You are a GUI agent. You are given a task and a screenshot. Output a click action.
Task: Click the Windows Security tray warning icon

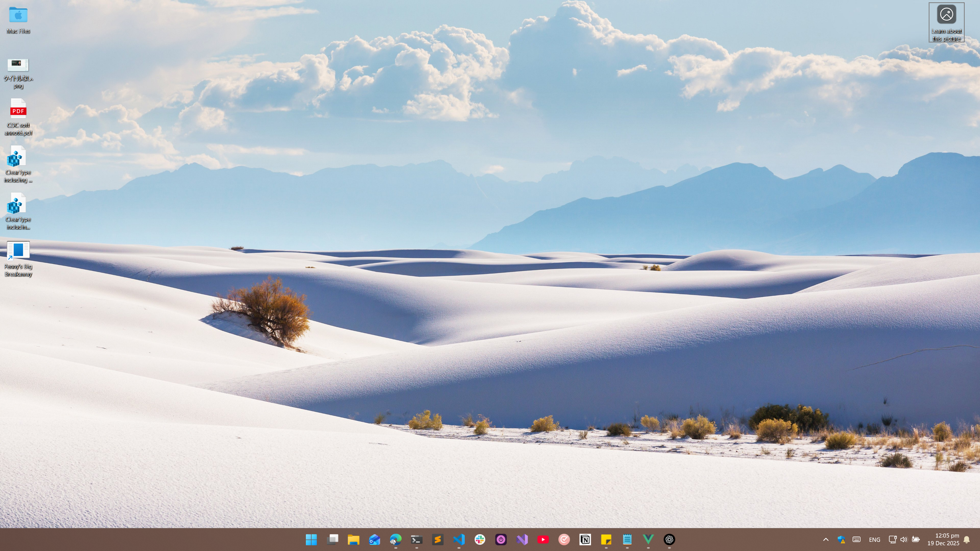point(841,540)
